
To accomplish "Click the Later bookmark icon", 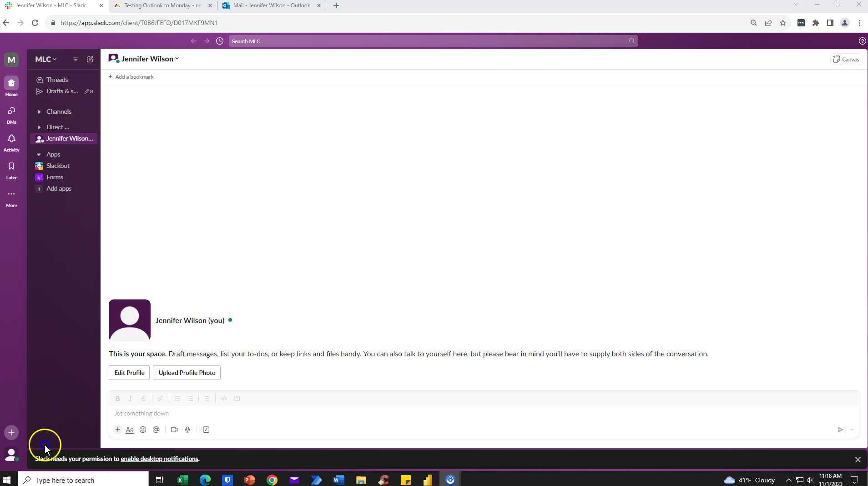I will click(x=10, y=167).
